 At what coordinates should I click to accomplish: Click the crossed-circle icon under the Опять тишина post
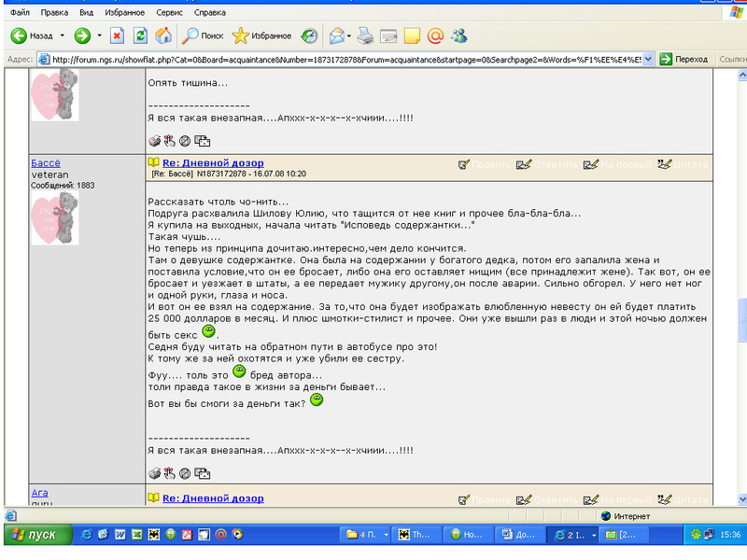tap(185, 141)
